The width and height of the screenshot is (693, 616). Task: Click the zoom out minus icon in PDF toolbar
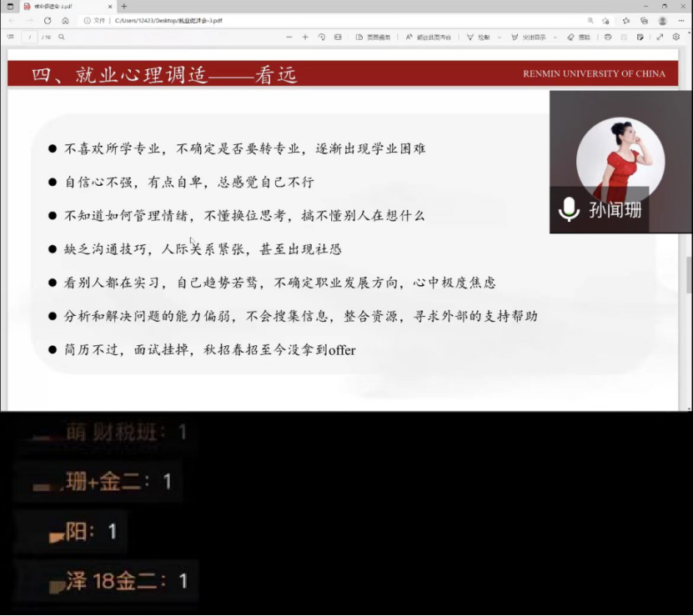289,37
